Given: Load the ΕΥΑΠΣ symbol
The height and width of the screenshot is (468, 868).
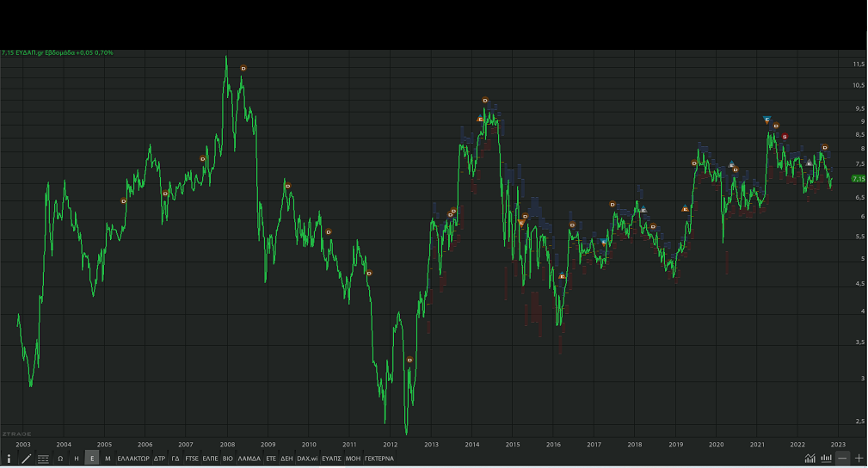Looking at the screenshot, I should click(331, 459).
